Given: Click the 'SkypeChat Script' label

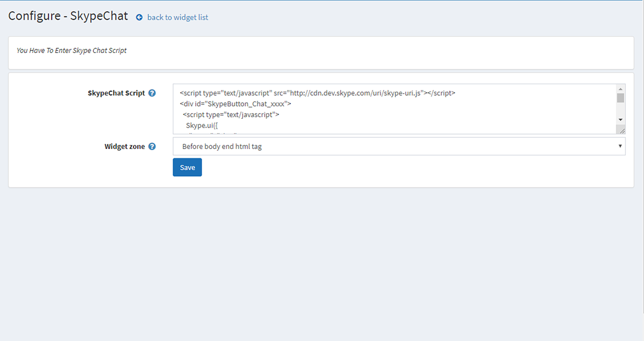Looking at the screenshot, I should point(116,93).
